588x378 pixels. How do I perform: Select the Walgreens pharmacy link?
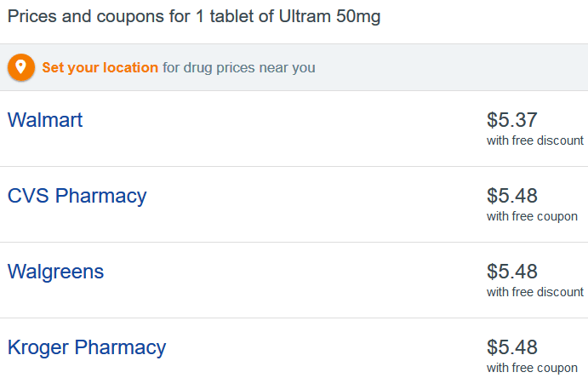[55, 272]
